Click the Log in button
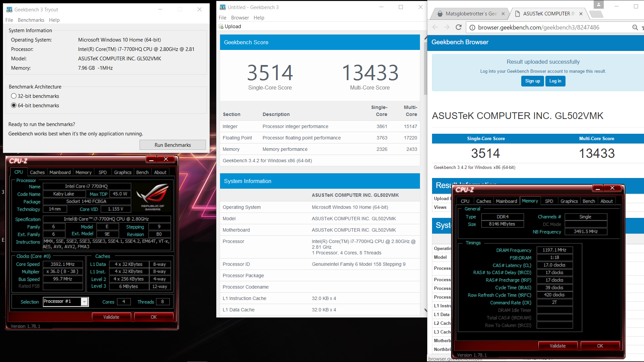Screen dimensions: 644x362 click(555, 81)
